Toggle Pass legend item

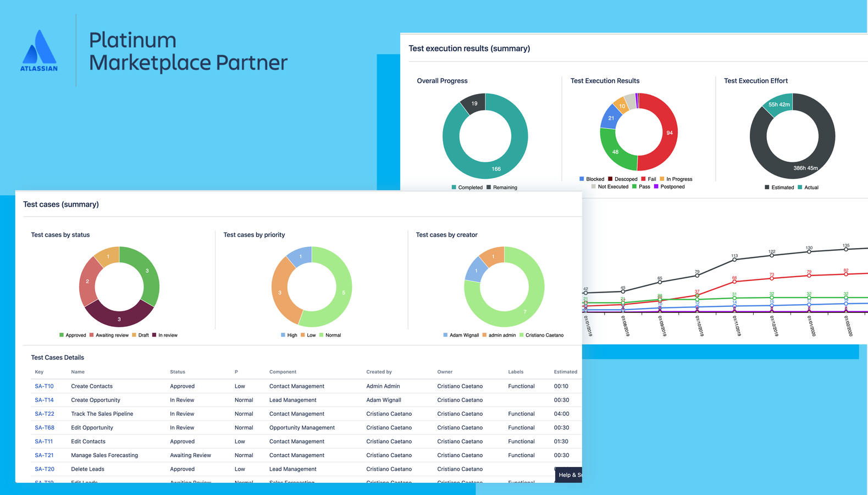point(641,186)
